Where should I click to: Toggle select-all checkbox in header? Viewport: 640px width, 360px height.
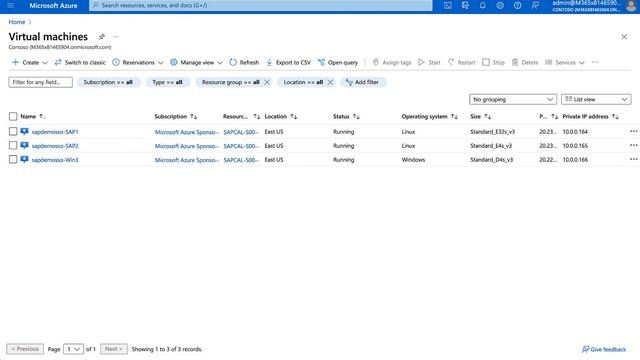[13, 116]
